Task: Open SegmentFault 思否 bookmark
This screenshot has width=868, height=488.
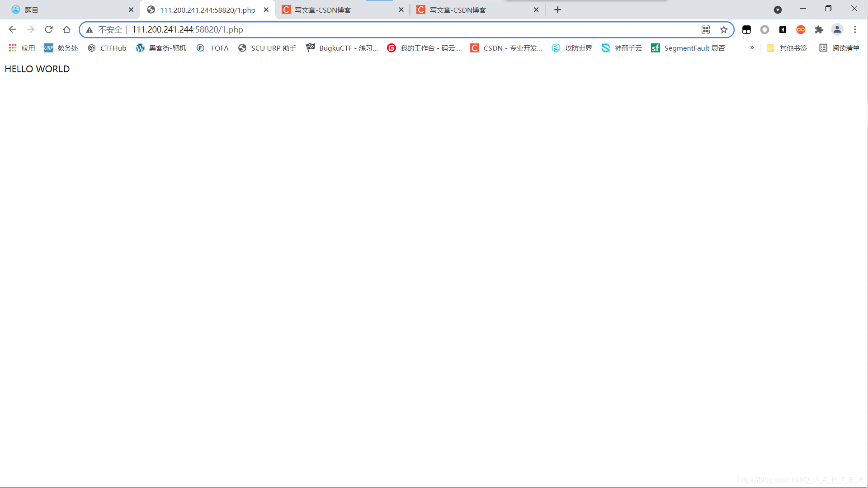Action: (688, 48)
